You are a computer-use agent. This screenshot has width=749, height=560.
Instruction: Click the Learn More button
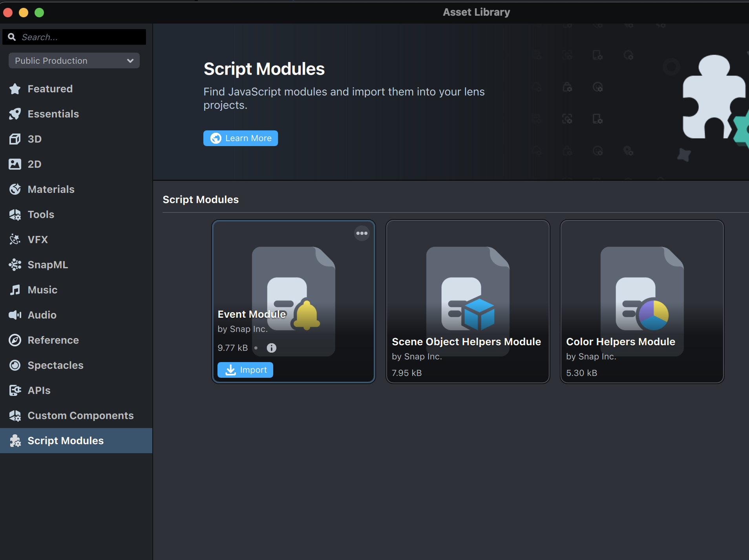(241, 138)
